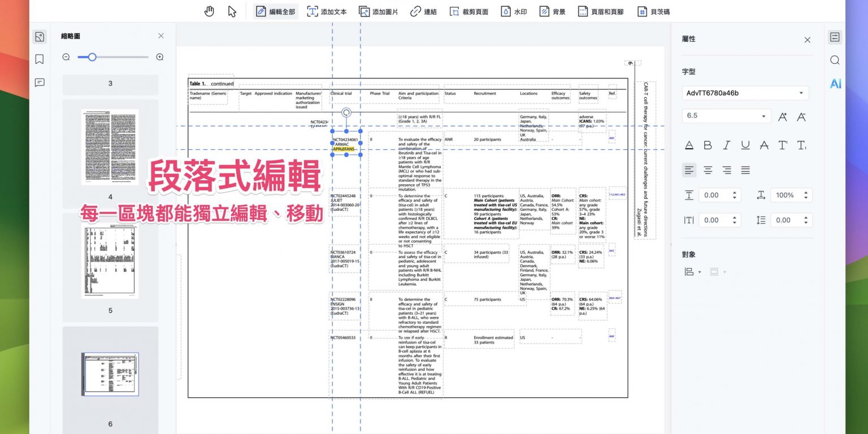Toggle italic formatting
868x434 pixels.
click(727, 145)
